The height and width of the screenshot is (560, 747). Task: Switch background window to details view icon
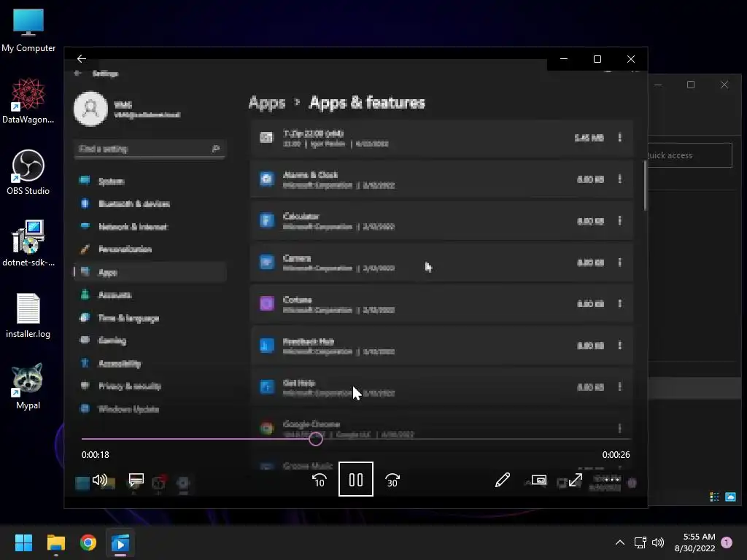tap(714, 497)
